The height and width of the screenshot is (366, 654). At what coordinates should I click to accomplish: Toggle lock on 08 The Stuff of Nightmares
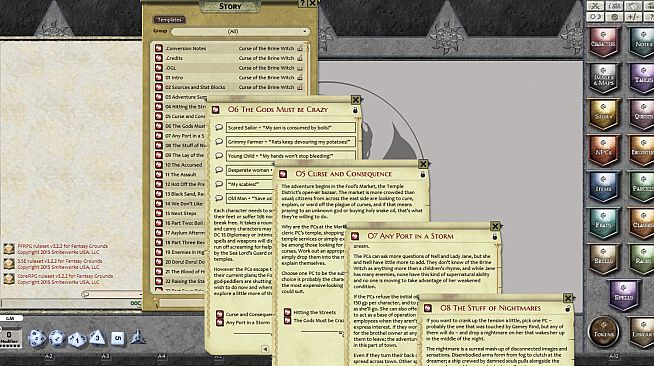pos(568,308)
